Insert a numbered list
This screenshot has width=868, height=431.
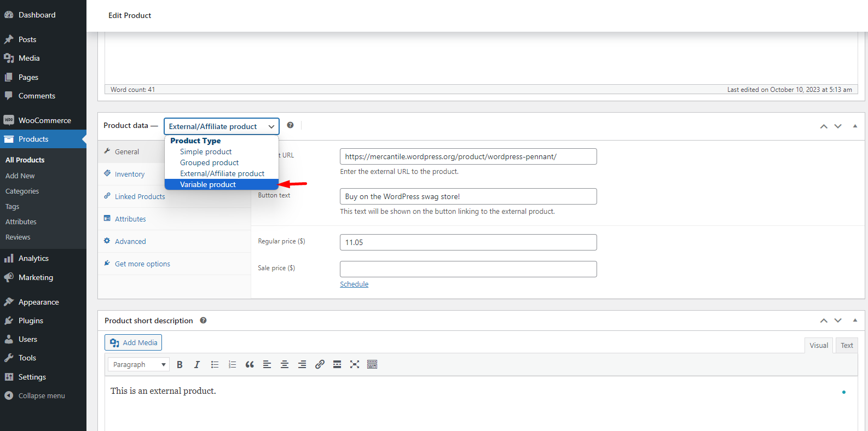pyautogui.click(x=232, y=365)
